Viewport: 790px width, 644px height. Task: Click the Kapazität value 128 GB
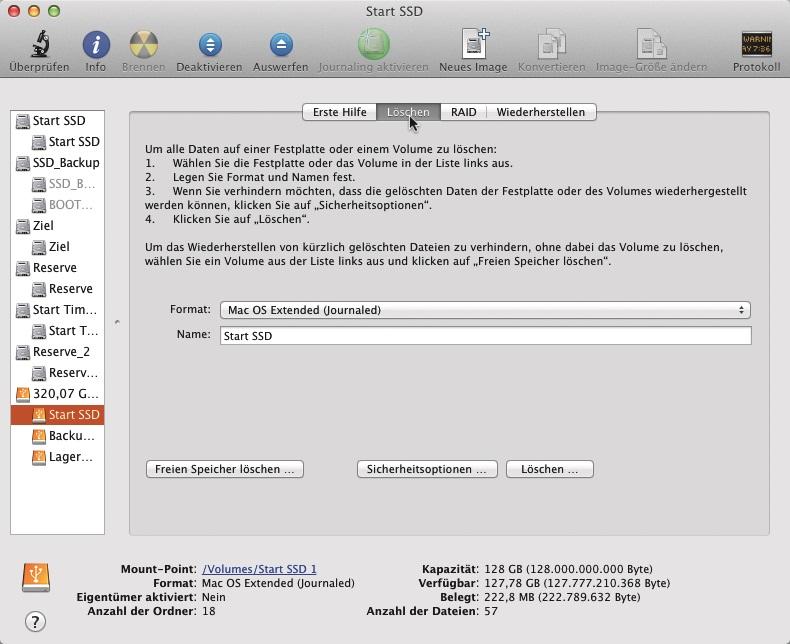click(568, 569)
